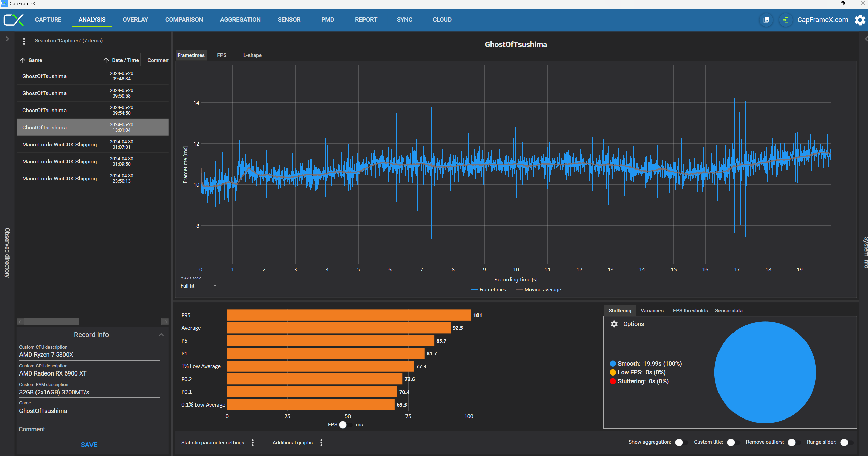Open Statistic parameter settings three-dot menu
The image size is (868, 456).
point(253,443)
